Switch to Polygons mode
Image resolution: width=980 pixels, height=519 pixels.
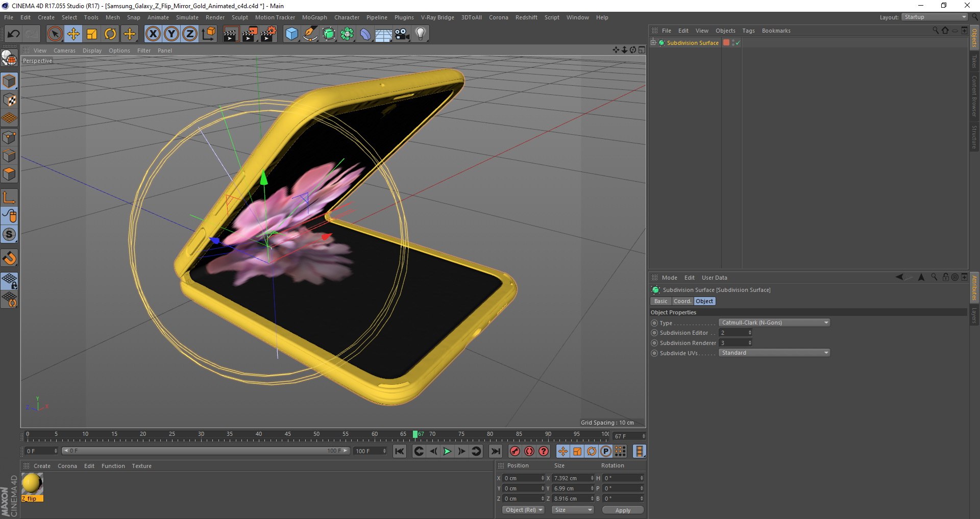point(9,174)
